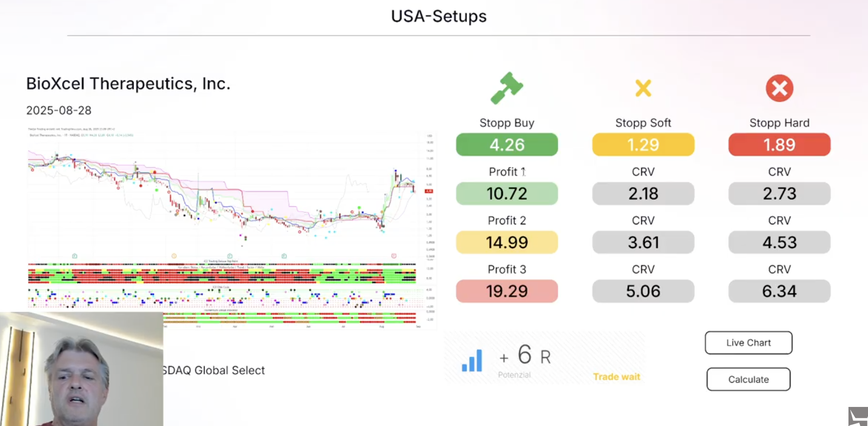The width and height of the screenshot is (868, 426).
Task: Select the yellow Stopp Soft 1.29 value
Action: click(643, 145)
